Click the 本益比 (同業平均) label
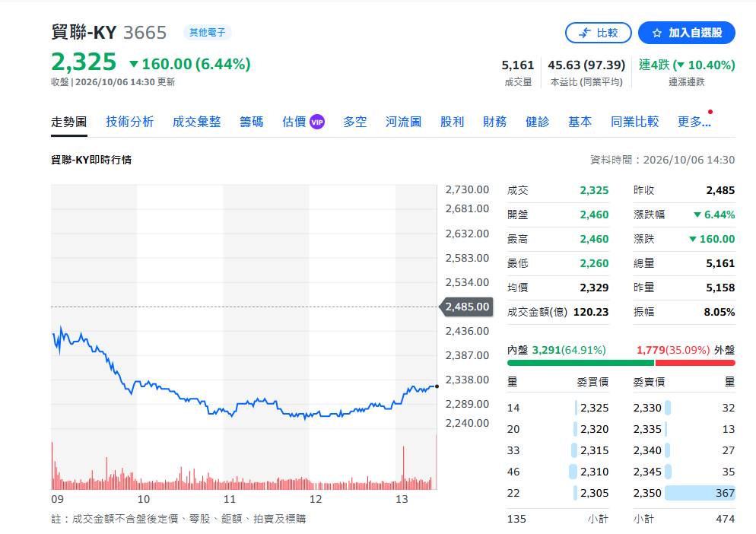The height and width of the screenshot is (534, 756). 586,82
